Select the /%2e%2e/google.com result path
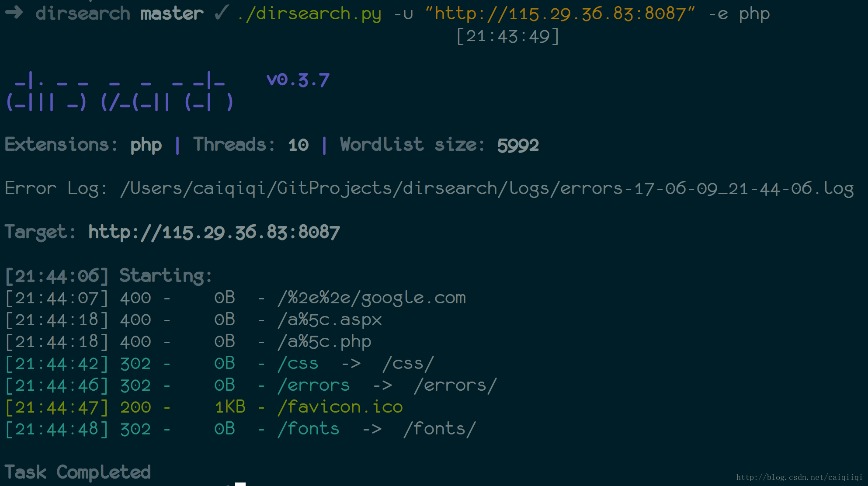 (x=372, y=298)
